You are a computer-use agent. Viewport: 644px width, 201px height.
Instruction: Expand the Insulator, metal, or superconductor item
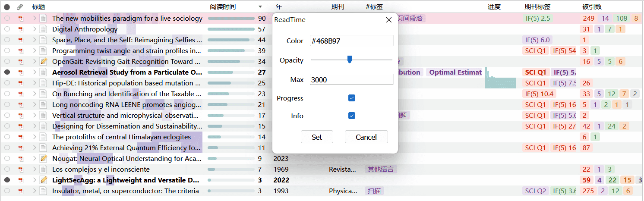click(35, 191)
